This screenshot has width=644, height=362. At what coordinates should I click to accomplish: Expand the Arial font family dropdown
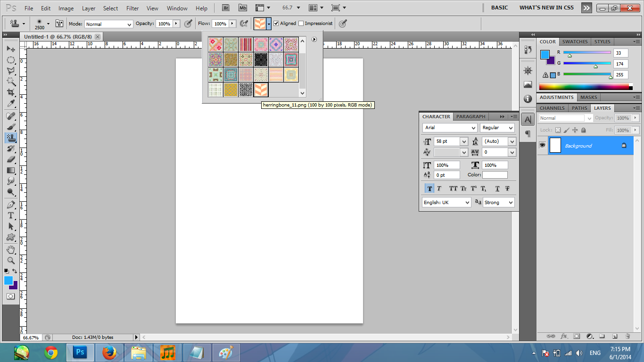pyautogui.click(x=450, y=128)
